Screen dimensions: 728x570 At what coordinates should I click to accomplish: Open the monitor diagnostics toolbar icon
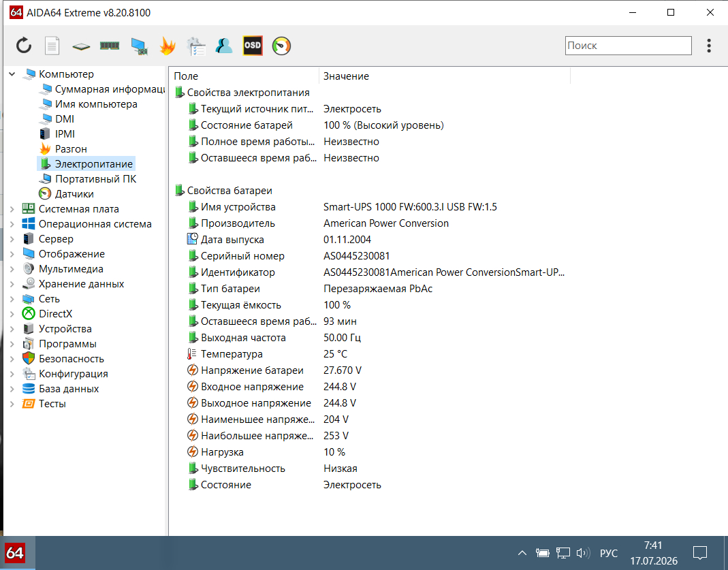pyautogui.click(x=139, y=46)
